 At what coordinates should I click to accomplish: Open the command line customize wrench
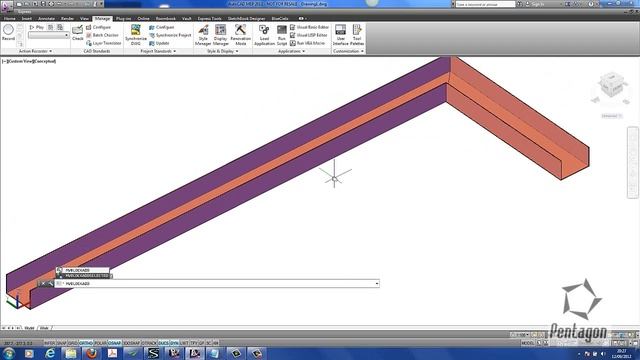(x=50, y=283)
